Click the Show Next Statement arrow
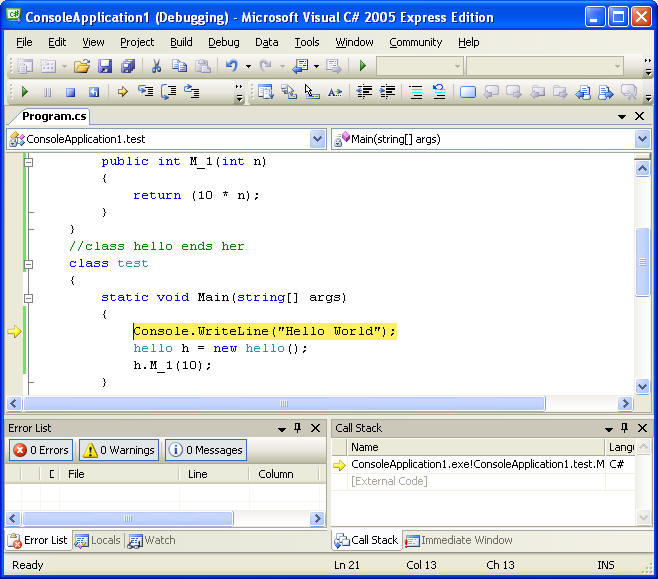Screen dimensions: 658x579 122,92
